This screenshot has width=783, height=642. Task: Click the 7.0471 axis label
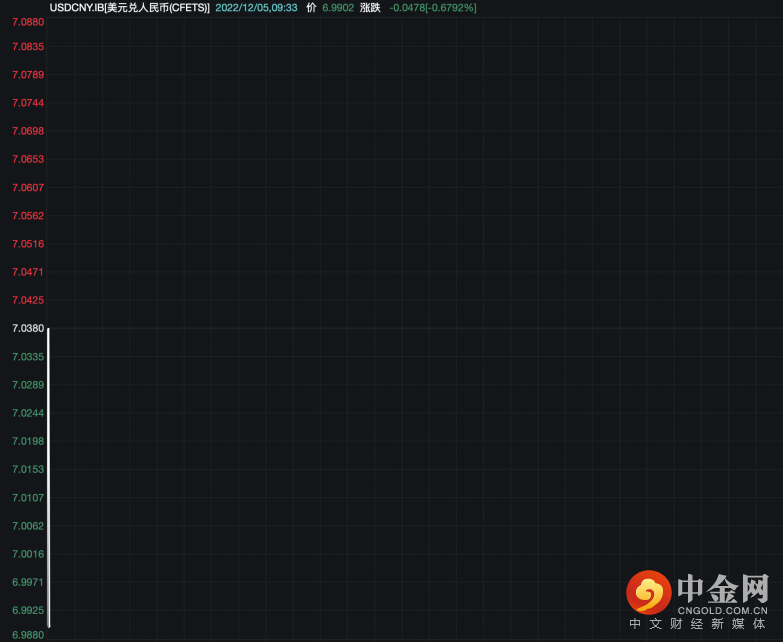pos(28,272)
